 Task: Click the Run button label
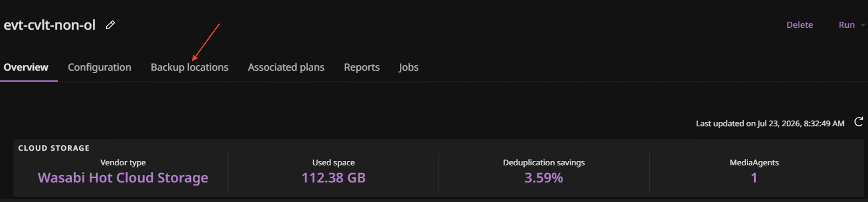coord(846,25)
